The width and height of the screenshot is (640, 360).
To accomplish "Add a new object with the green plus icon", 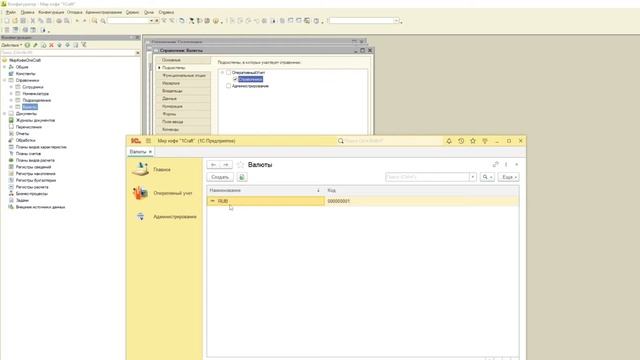I will pyautogui.click(x=27, y=45).
